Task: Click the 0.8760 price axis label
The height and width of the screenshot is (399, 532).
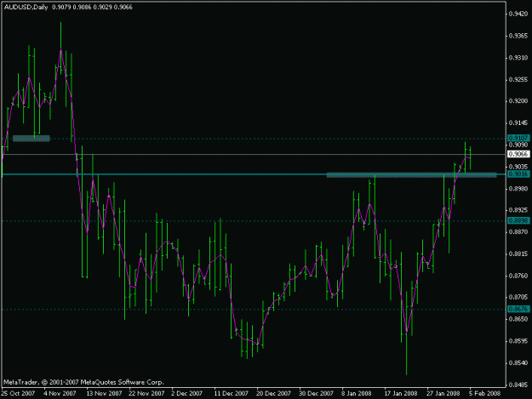Action: [518, 276]
